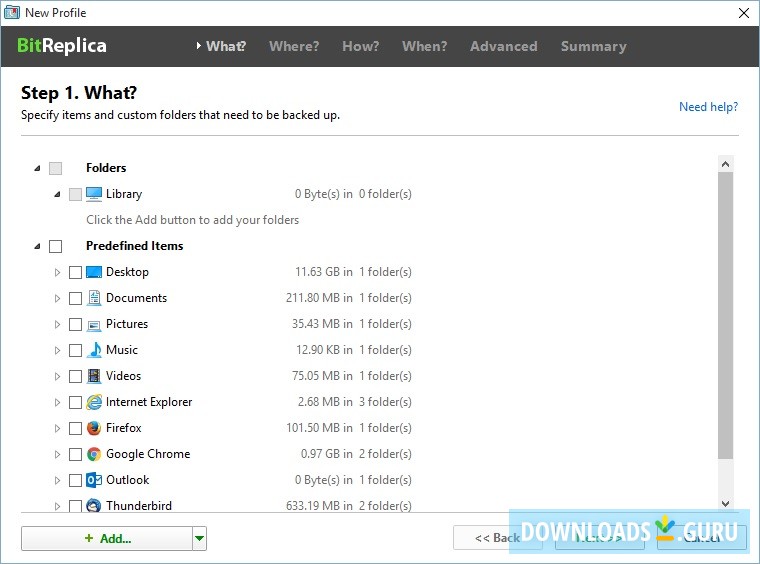
Task: Switch to the How? step
Action: pos(361,46)
